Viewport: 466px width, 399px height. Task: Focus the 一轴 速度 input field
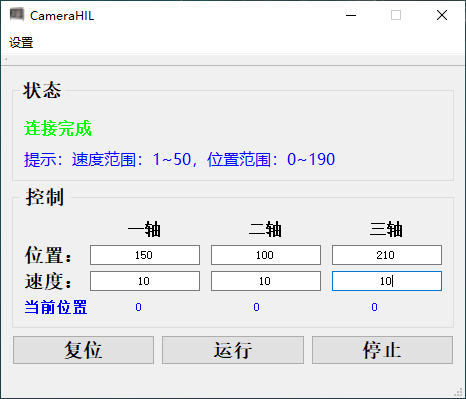click(x=145, y=281)
